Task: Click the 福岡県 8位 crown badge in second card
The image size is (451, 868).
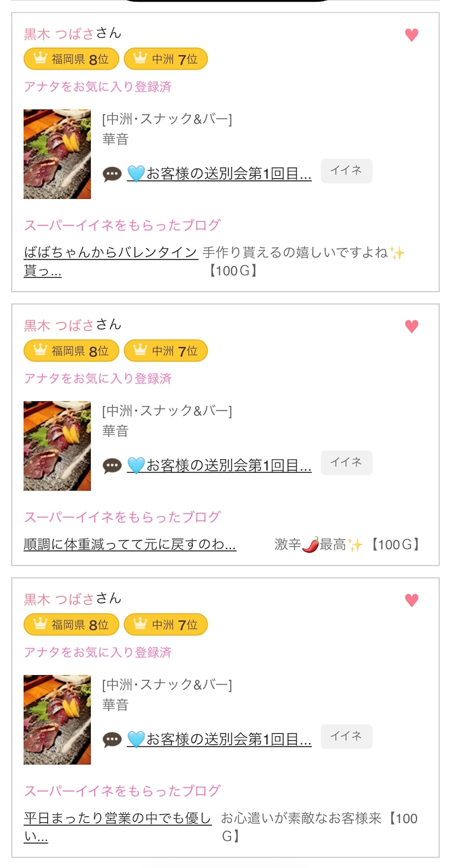Action: pos(71,351)
